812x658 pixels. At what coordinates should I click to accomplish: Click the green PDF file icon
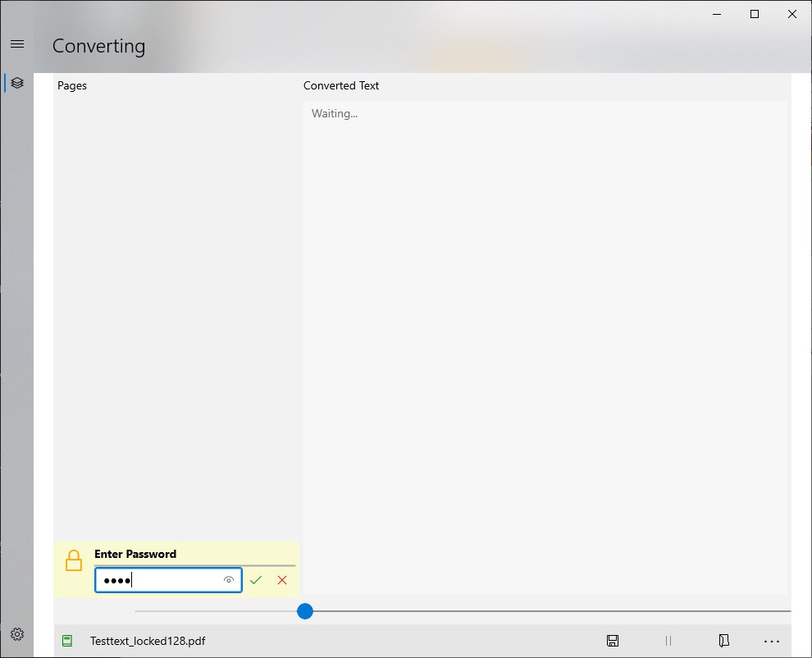coord(67,641)
